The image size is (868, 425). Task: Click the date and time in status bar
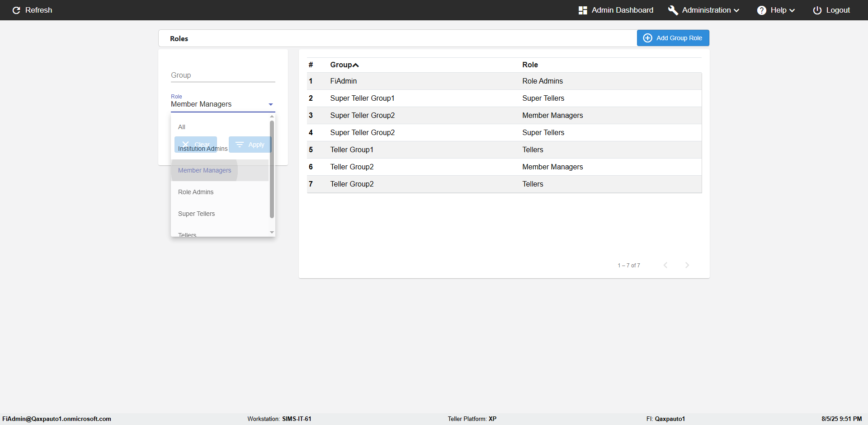[x=841, y=419]
